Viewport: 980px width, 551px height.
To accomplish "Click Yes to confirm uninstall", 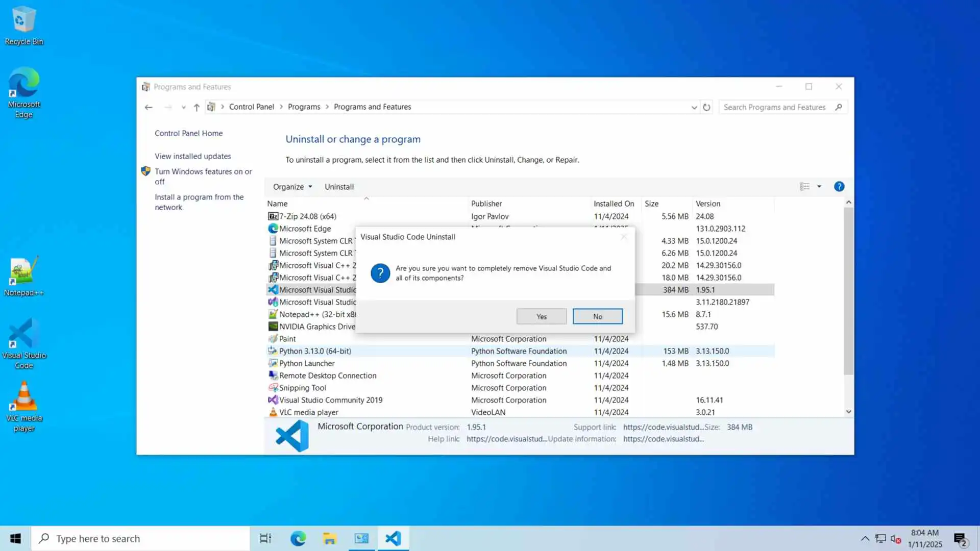I will 541,316.
